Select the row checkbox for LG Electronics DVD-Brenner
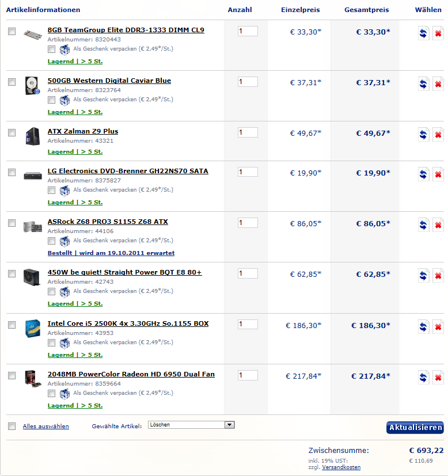448x476 pixels. (x=12, y=172)
